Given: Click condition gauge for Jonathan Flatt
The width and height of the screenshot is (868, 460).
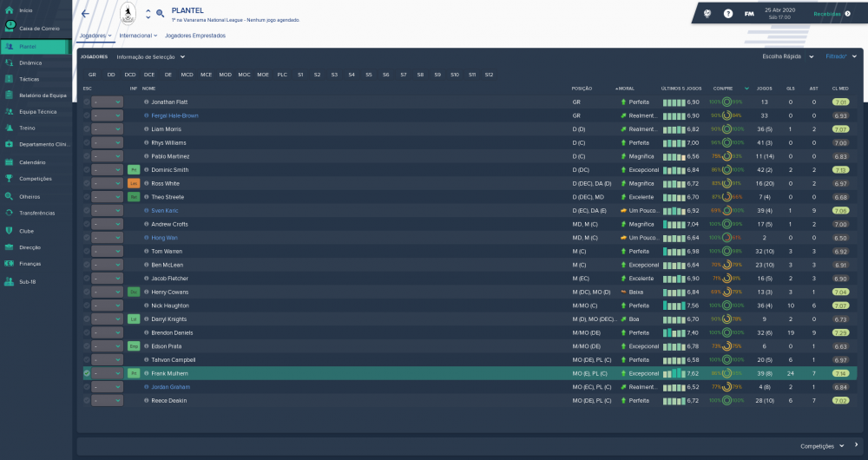Looking at the screenshot, I should [727, 102].
